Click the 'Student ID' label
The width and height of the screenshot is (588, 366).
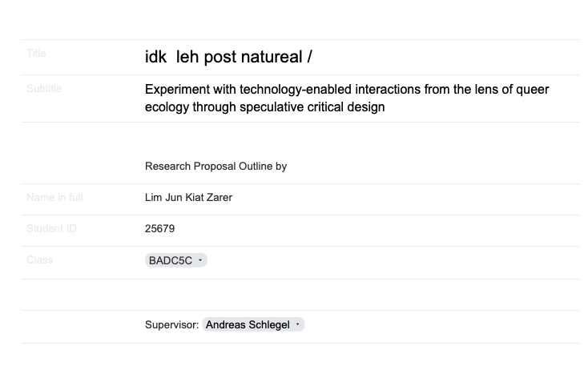(51, 229)
